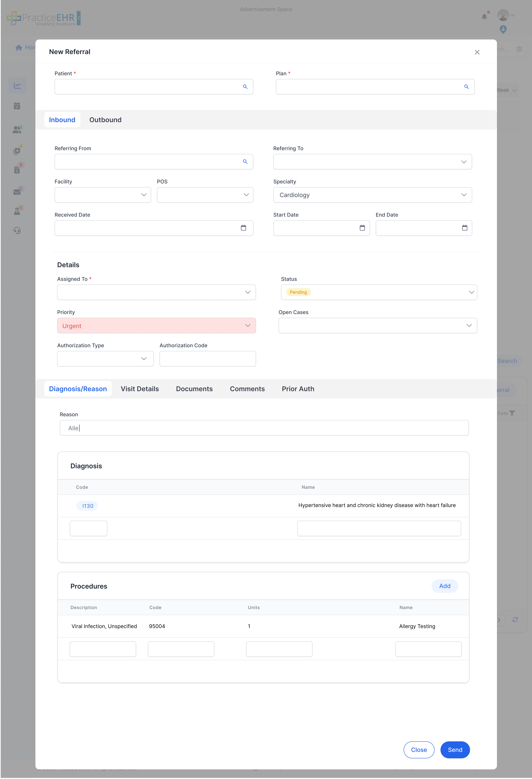Open the Plan search lookup
Image resolution: width=532 pixels, height=779 pixels.
point(466,87)
